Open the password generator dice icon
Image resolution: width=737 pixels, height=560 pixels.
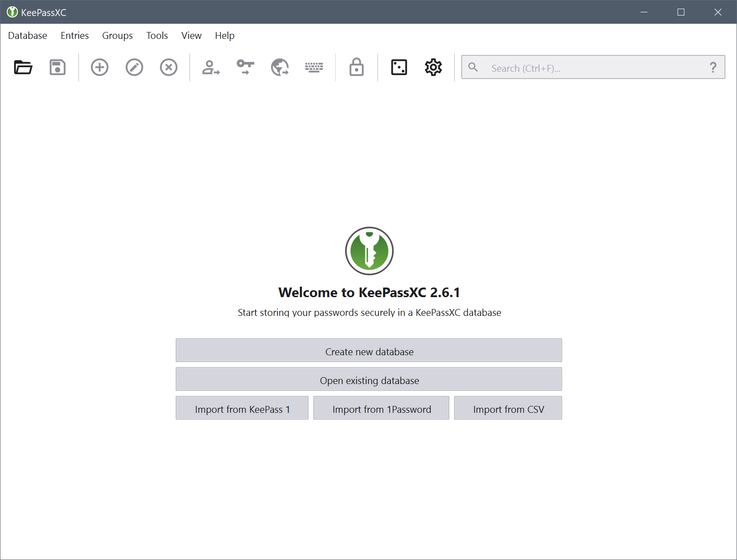pyautogui.click(x=399, y=68)
